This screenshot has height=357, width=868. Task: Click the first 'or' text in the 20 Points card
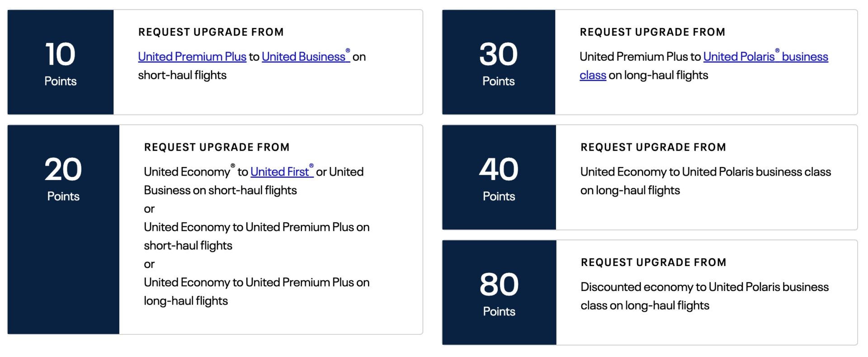150,209
